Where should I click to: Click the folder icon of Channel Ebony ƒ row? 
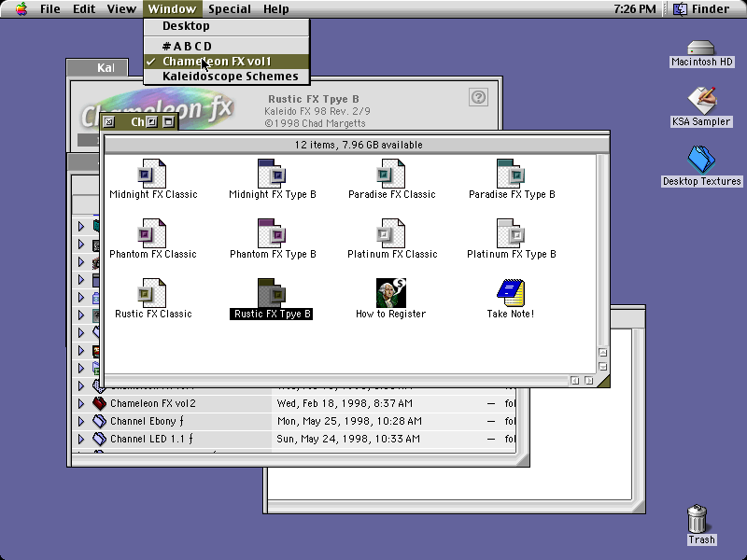pyautogui.click(x=99, y=421)
